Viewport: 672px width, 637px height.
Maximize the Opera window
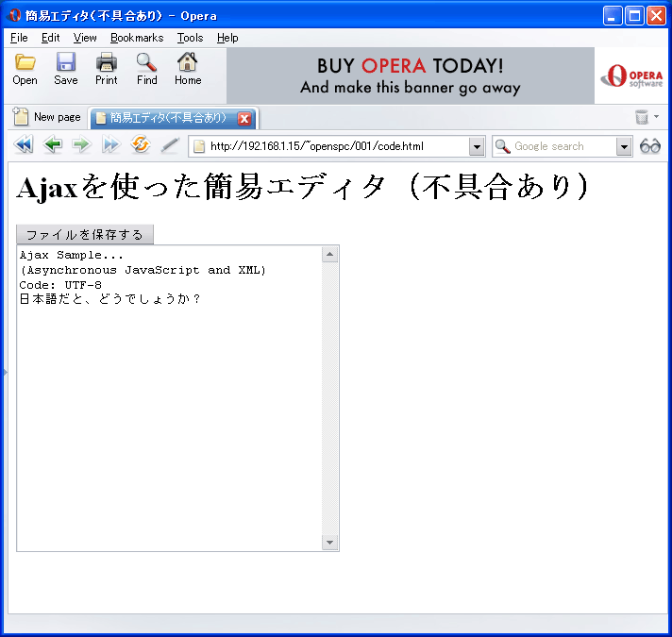[x=634, y=16]
